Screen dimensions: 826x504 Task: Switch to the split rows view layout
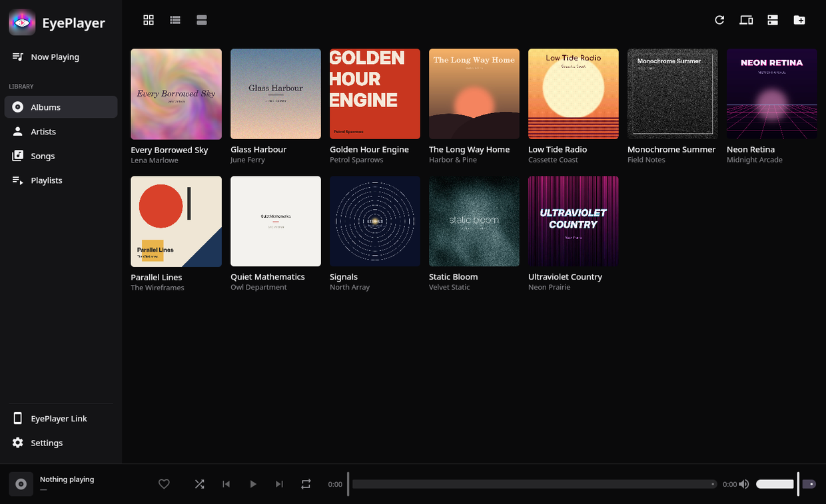pos(202,20)
